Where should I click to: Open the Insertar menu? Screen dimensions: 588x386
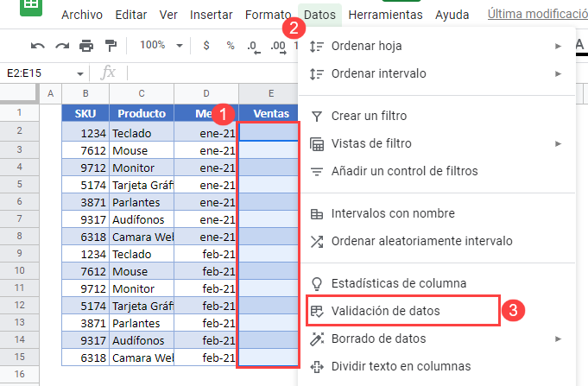212,15
